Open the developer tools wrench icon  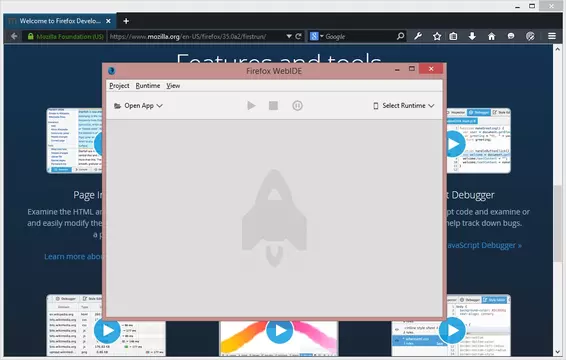418,36
